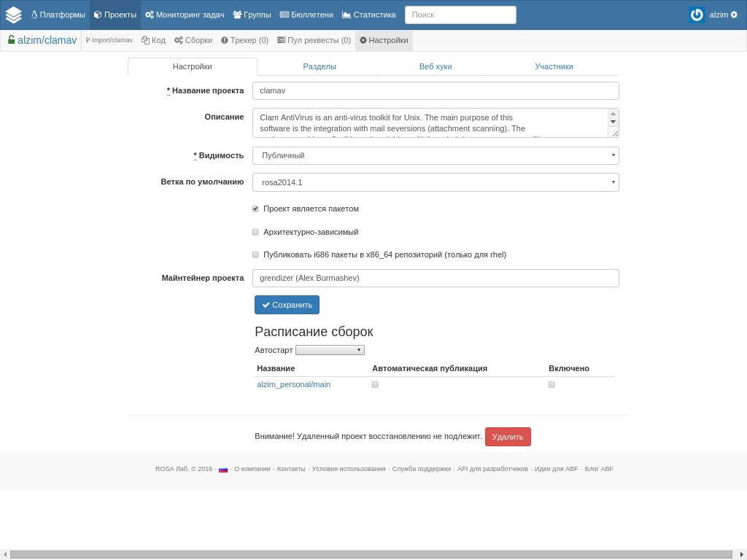Click the horizontal scrollbar right arrow
Image resolution: width=747 pixels, height=560 pixels.
tap(742, 555)
